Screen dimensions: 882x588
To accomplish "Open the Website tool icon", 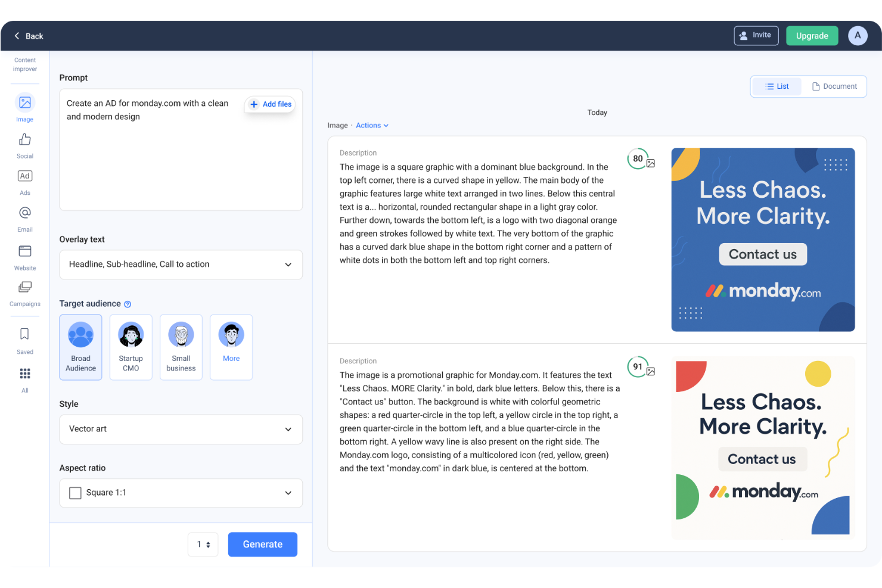I will click(x=25, y=251).
